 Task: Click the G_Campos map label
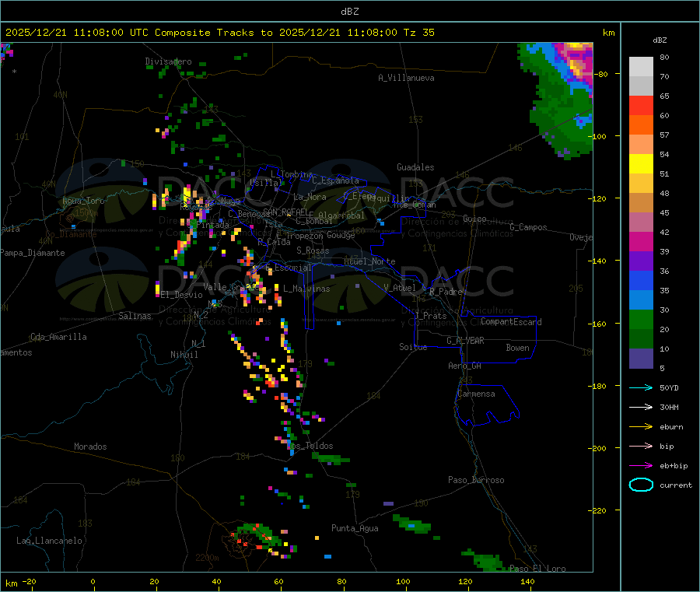(528, 227)
